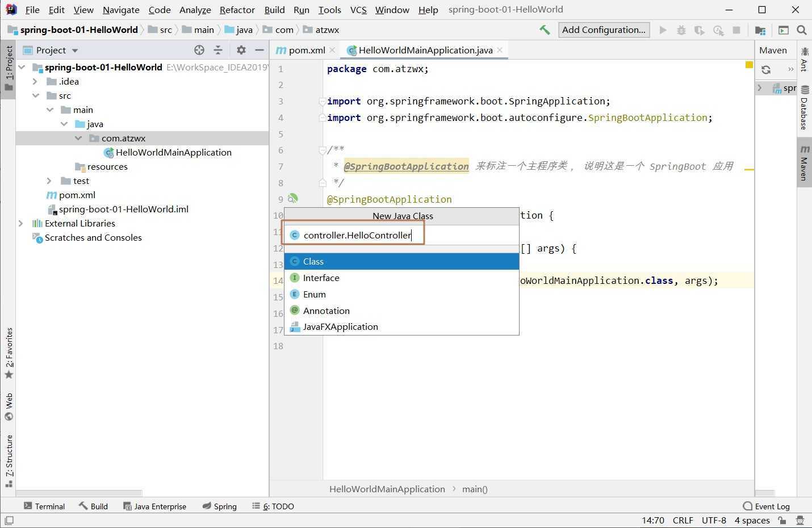Screen dimensions: 812x528
Task: Toggle the Maven side tool window button
Action: (x=804, y=162)
